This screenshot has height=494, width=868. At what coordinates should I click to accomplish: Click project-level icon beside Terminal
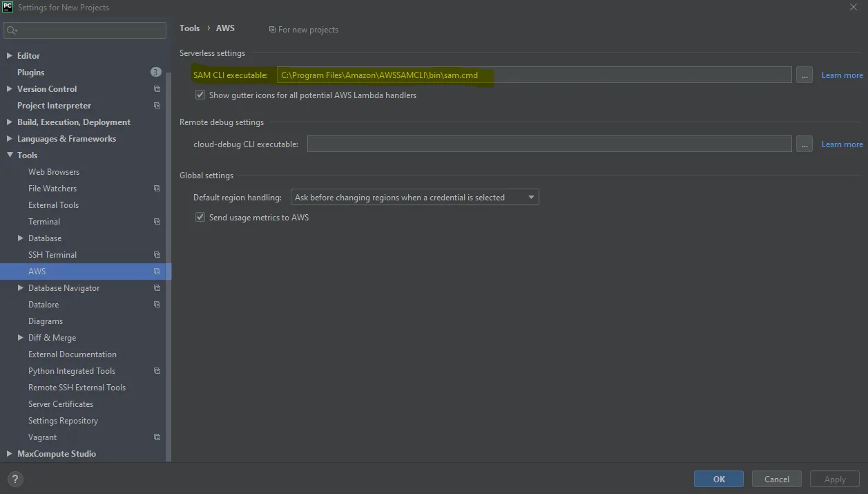pyautogui.click(x=157, y=222)
